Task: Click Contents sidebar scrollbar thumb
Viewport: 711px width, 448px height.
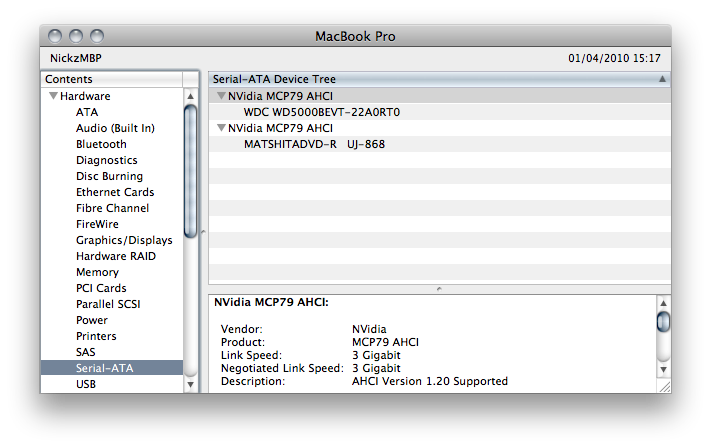Action: (x=190, y=171)
